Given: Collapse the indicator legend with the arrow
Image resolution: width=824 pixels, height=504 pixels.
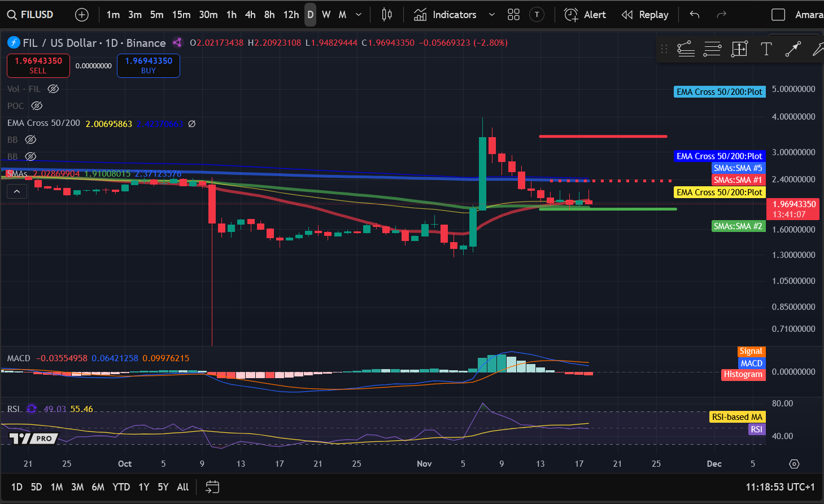Looking at the screenshot, I should [16, 191].
